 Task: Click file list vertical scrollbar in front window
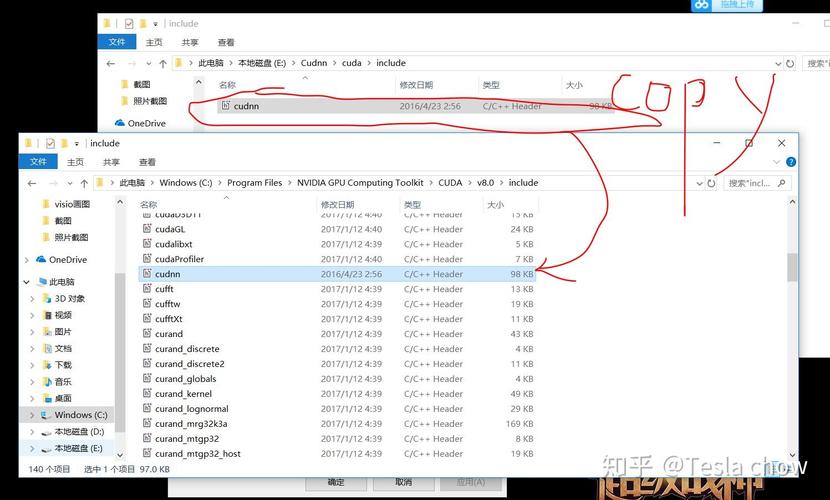coord(792,267)
